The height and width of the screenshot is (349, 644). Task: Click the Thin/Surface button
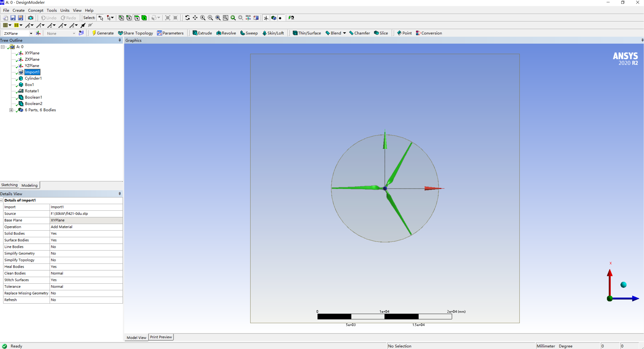point(307,33)
